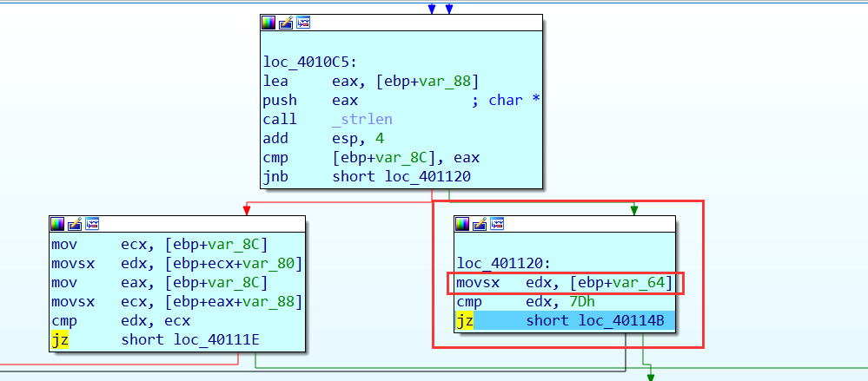Click color icon on loc_401120 node

tap(462, 224)
